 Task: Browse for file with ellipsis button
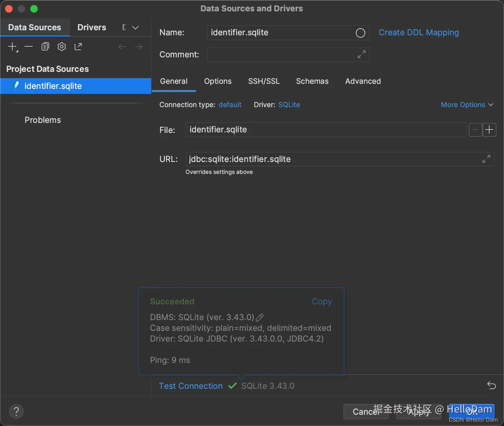pos(475,130)
